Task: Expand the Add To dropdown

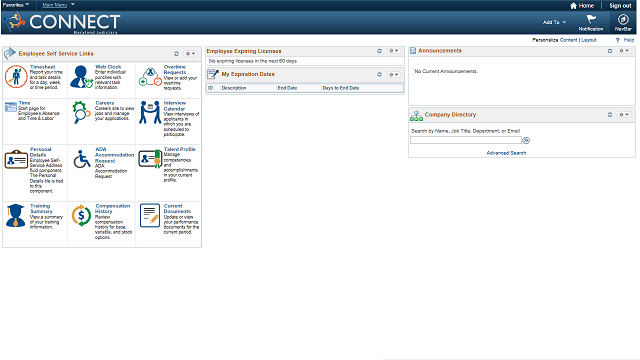Action: (554, 22)
